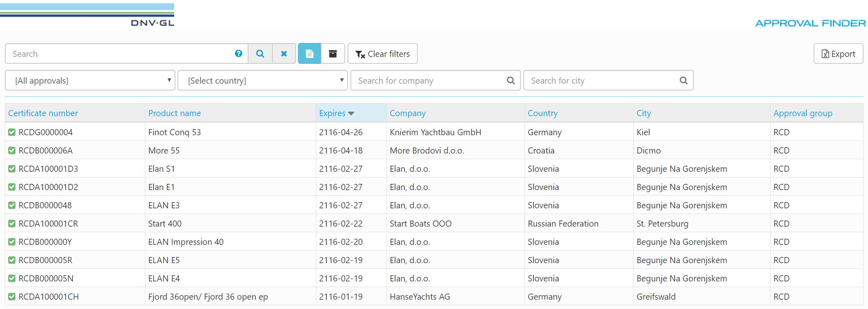868x309 pixels.
Task: Click product name Elan E1
Action: tap(162, 187)
